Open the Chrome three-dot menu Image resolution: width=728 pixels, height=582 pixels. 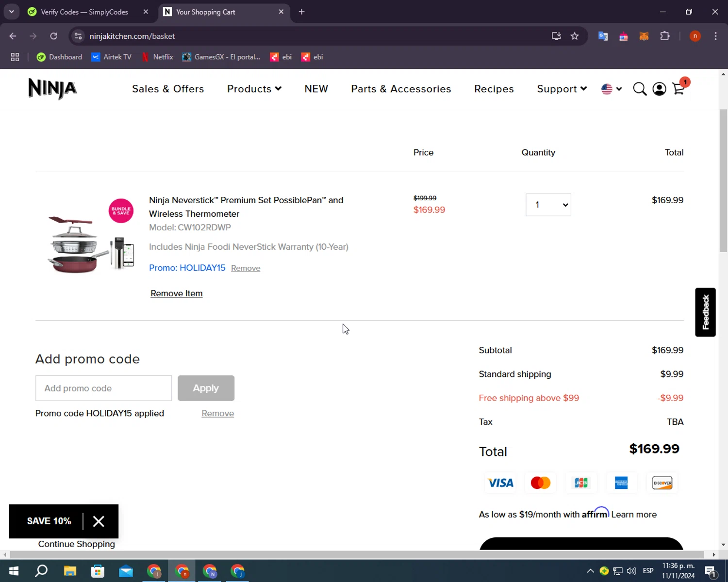[x=715, y=36]
